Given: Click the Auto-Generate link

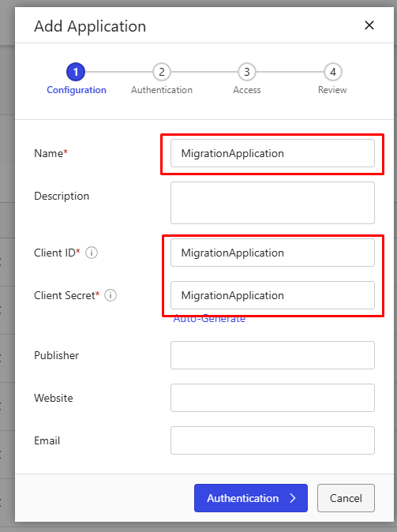Looking at the screenshot, I should [209, 319].
